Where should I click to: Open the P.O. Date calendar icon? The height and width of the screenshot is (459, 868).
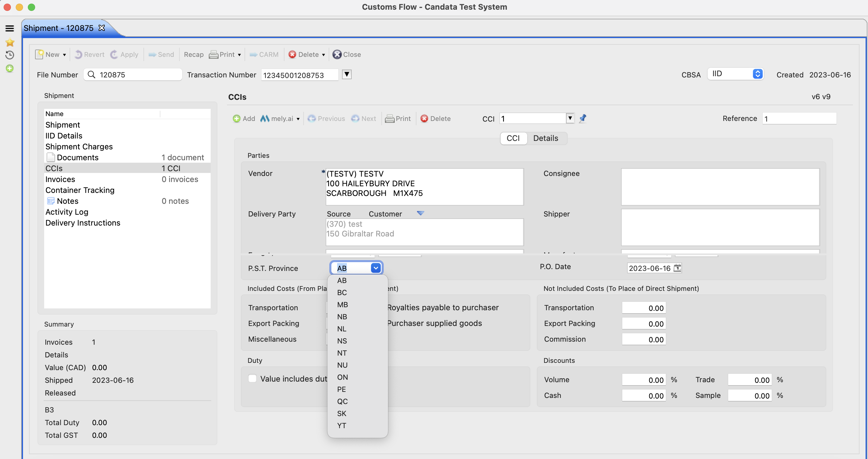pos(677,268)
